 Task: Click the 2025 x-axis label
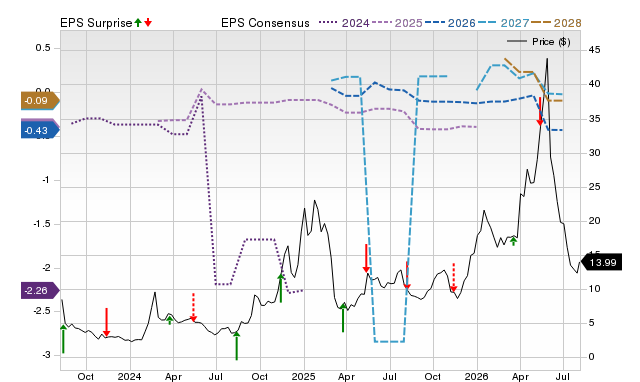pos(304,376)
